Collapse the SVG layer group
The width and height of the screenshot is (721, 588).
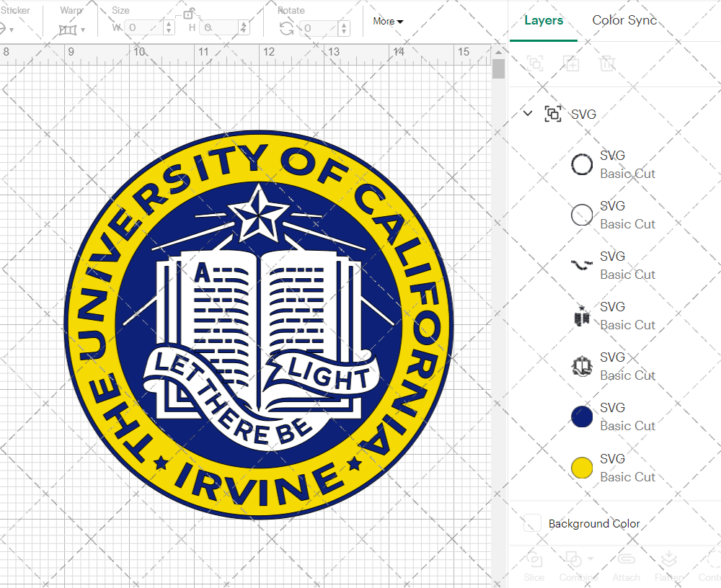[x=527, y=114]
